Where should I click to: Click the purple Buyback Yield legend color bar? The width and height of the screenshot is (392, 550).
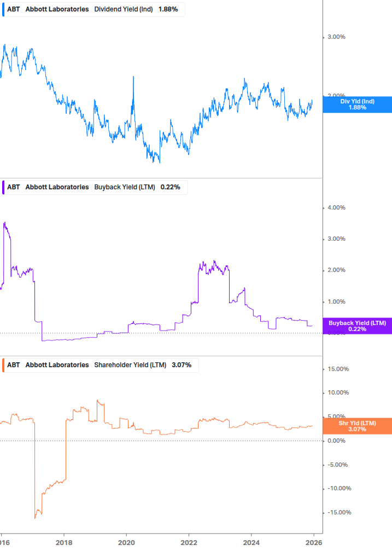(3, 187)
